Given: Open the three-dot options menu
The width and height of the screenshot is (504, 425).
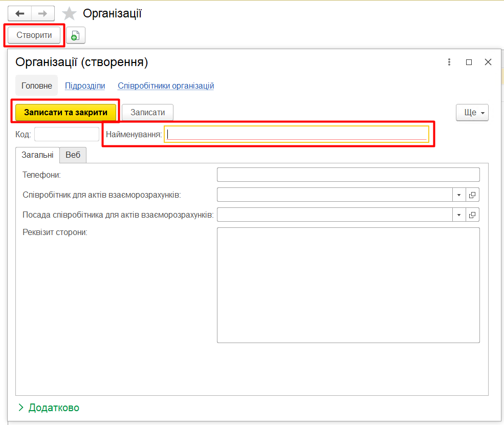Looking at the screenshot, I should pyautogui.click(x=449, y=62).
